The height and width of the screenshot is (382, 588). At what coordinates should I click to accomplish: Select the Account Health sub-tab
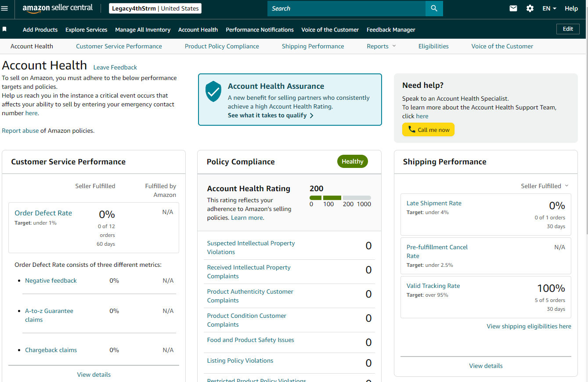32,46
